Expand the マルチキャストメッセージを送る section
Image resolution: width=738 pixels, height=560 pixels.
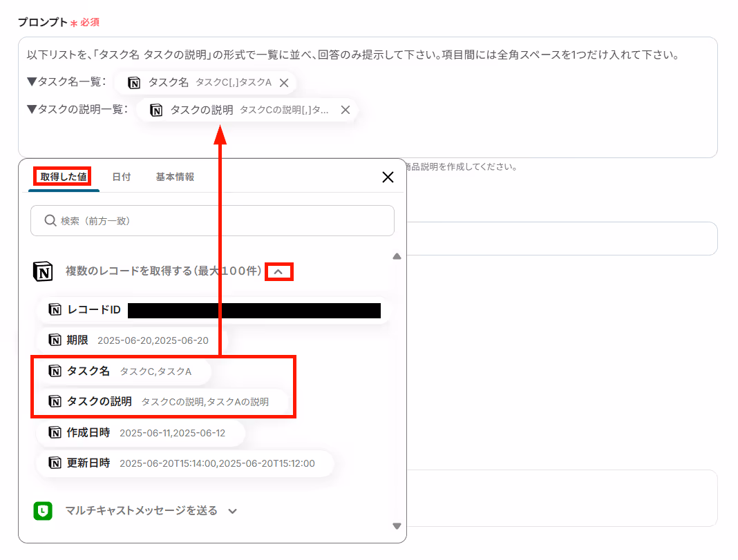point(232,511)
